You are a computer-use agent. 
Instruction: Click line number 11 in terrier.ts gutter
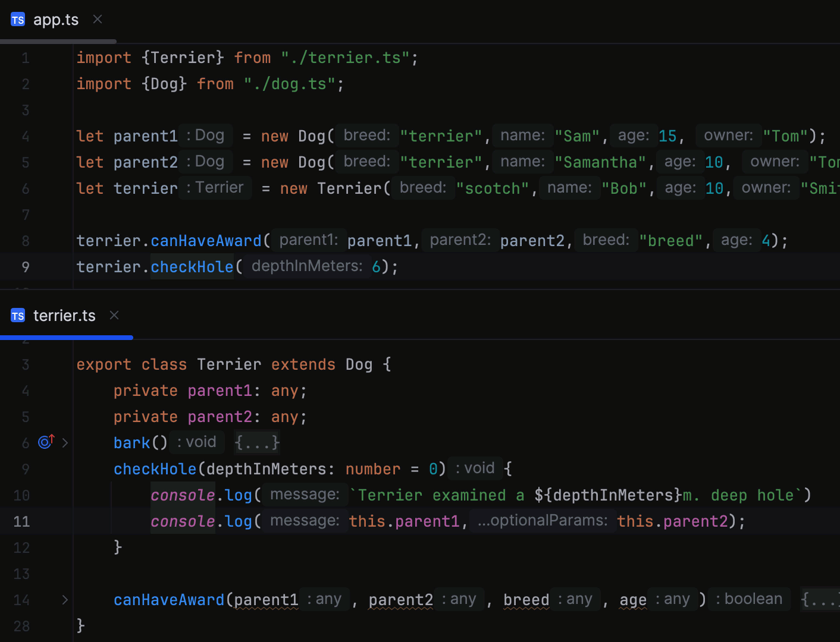(x=21, y=521)
